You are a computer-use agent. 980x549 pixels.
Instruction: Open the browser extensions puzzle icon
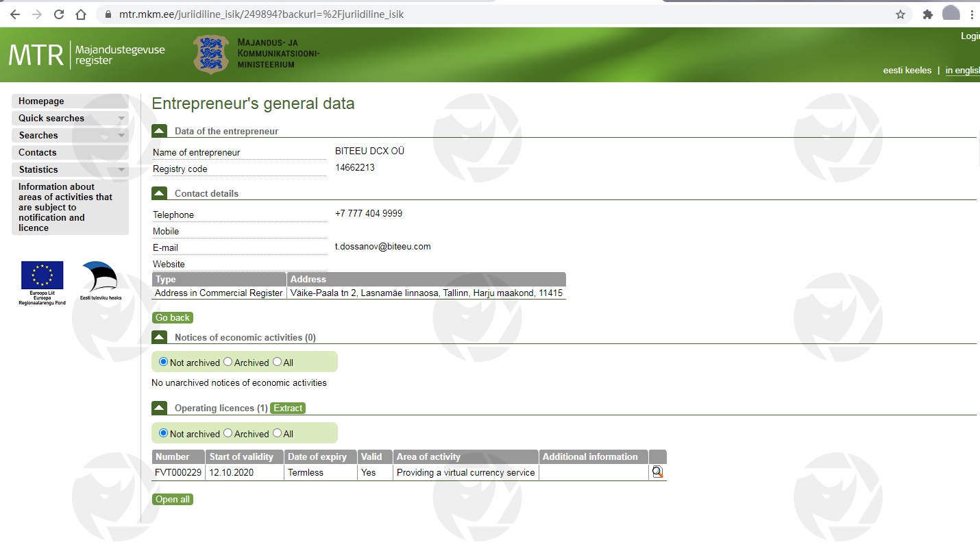[x=928, y=14]
